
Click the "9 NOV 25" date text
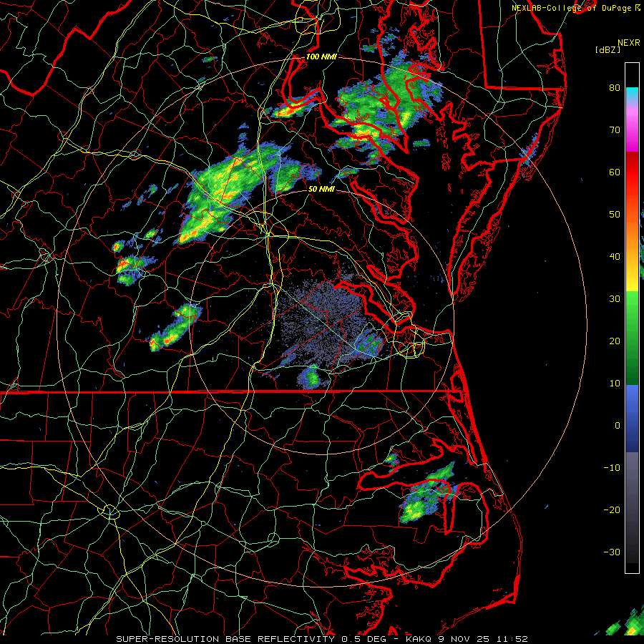tap(464, 639)
